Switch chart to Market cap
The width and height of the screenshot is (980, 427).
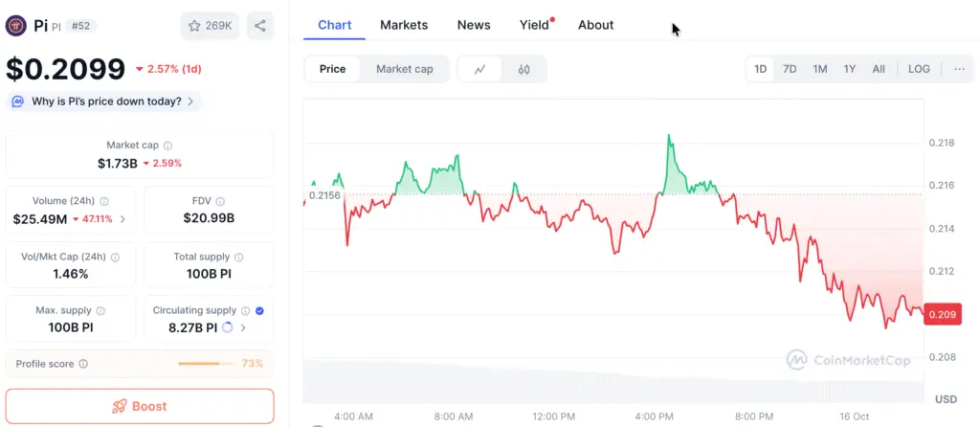[404, 69]
